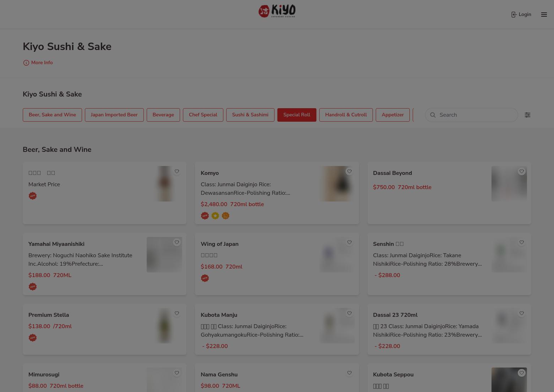Expand Yamahai Miyaanishiki description text
The image size is (554, 392).
point(80,260)
